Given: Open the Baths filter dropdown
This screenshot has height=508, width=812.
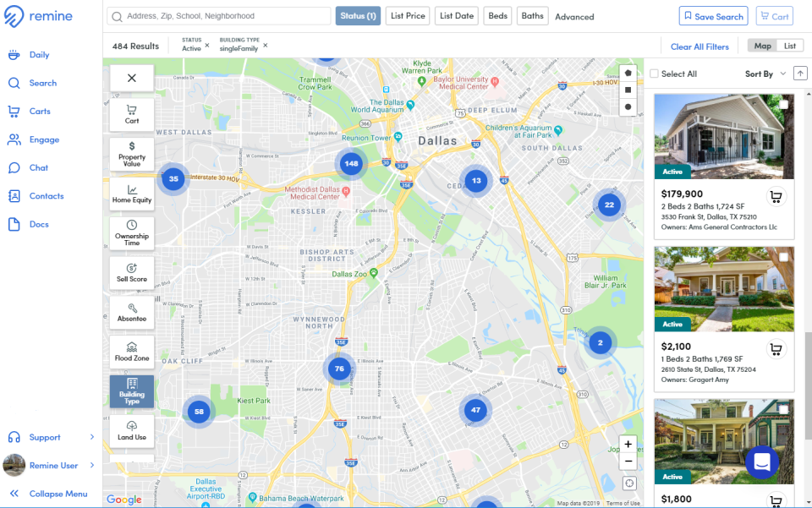Looking at the screenshot, I should 532,16.
